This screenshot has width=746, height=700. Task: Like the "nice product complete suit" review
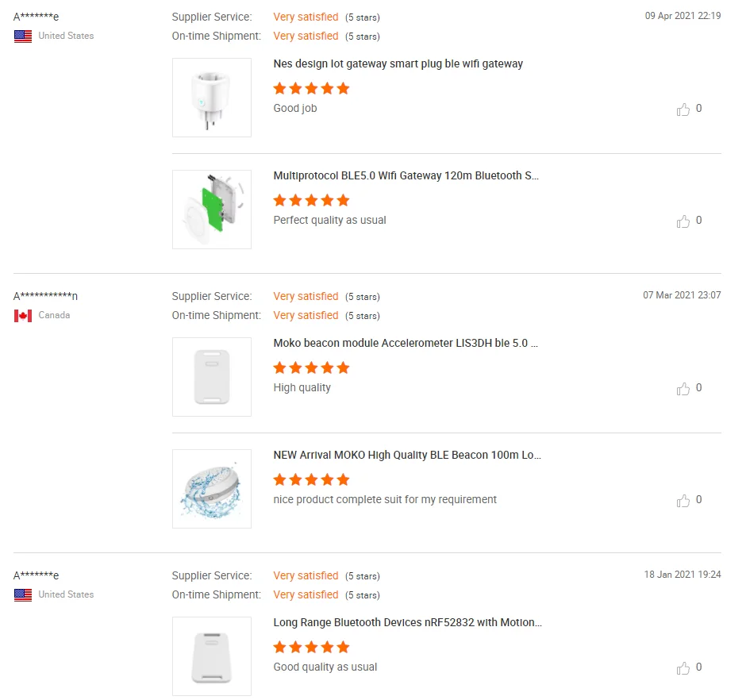[683, 501]
